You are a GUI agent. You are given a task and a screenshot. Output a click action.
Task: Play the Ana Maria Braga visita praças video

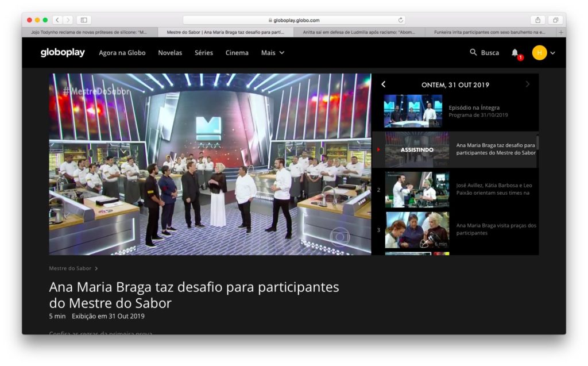pos(417,230)
